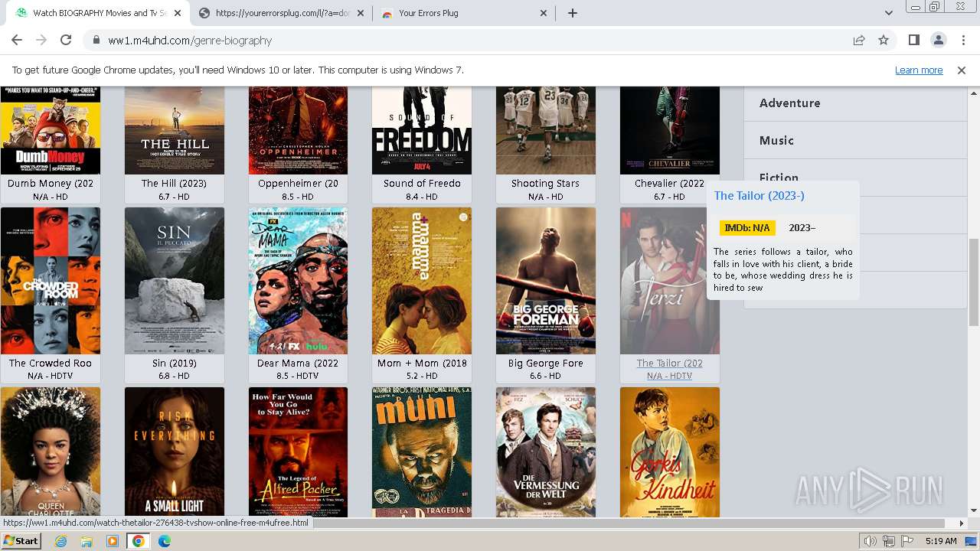Open the Legend of Alfred Packer poster

click(298, 452)
